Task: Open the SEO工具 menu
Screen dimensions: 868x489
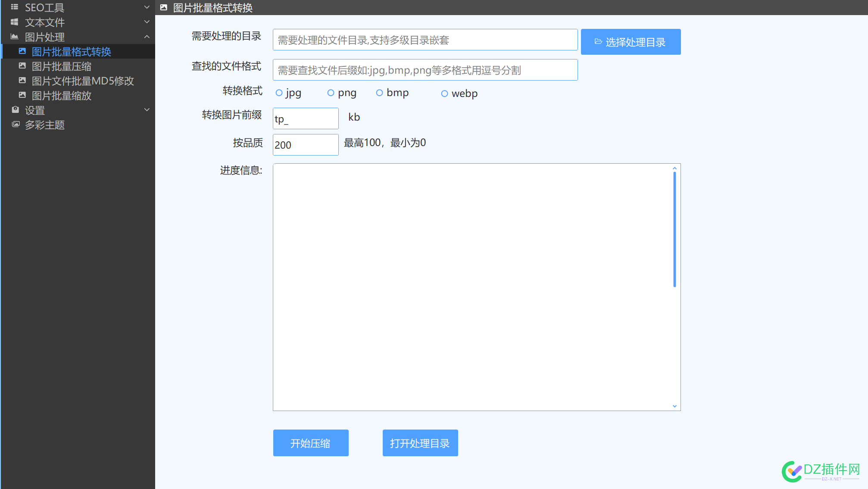Action: (x=78, y=7)
